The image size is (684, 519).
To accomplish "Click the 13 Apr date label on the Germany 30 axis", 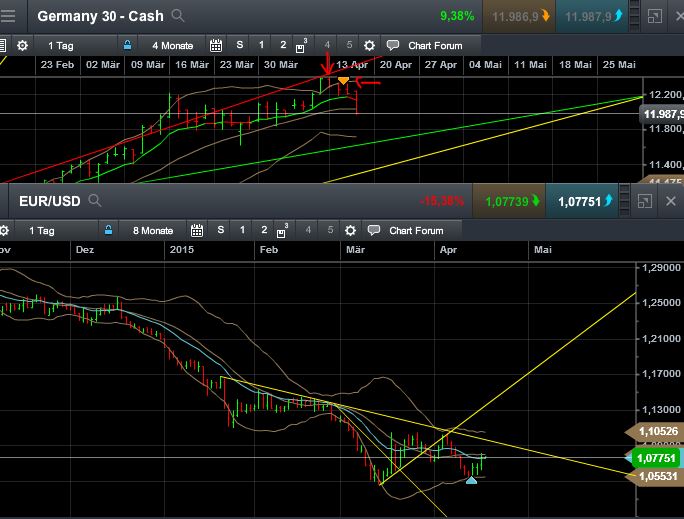I will click(x=352, y=65).
